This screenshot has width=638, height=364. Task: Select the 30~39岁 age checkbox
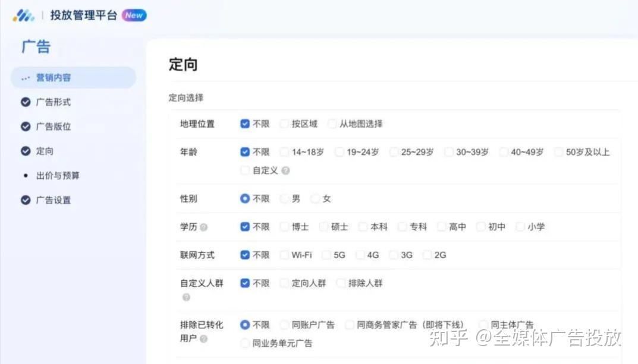[x=448, y=152]
